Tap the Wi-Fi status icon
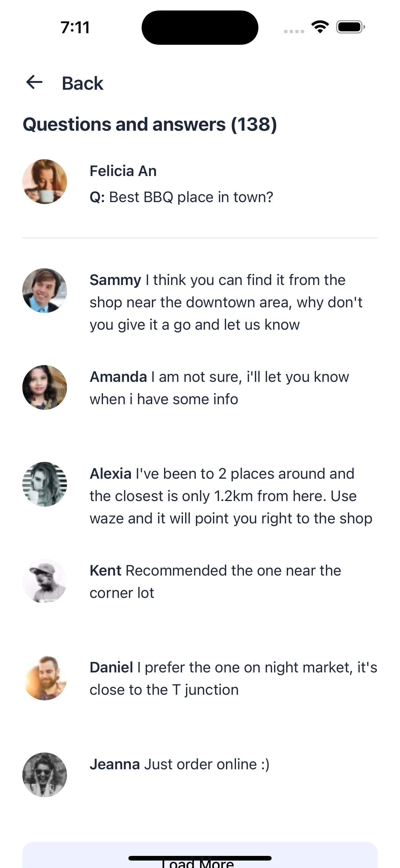The width and height of the screenshot is (400, 868). tap(320, 27)
